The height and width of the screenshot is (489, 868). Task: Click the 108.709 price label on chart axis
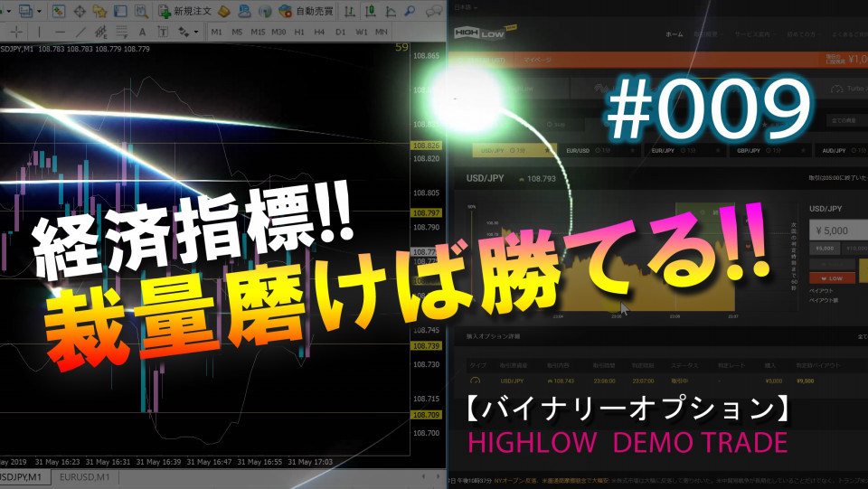tap(426, 414)
